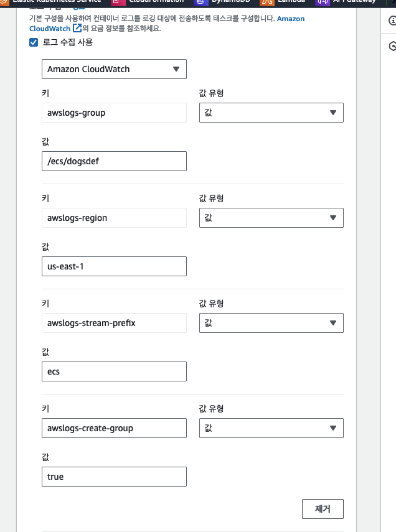Screen dimensions: 396x532
Task: Click the awslogs-group key field
Action: point(114,113)
